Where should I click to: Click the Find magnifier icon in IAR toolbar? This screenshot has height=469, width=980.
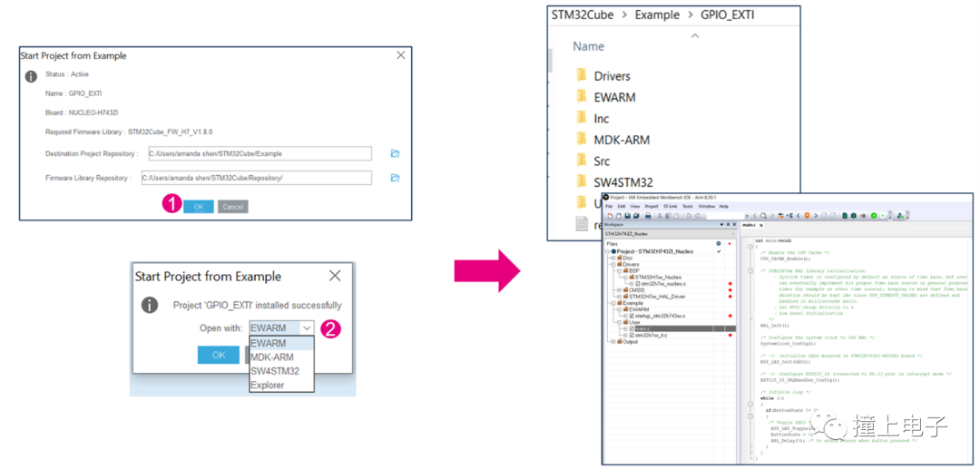click(763, 216)
